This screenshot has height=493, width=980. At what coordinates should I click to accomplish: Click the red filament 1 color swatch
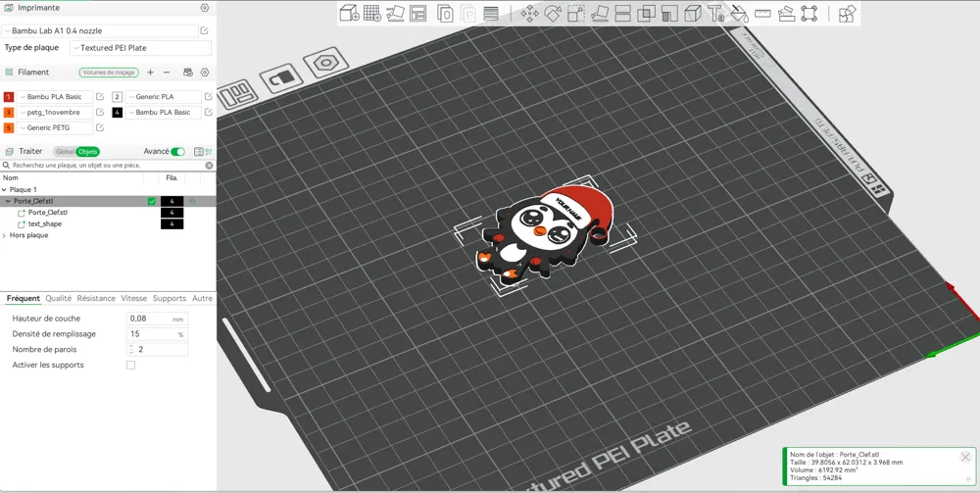click(9, 97)
